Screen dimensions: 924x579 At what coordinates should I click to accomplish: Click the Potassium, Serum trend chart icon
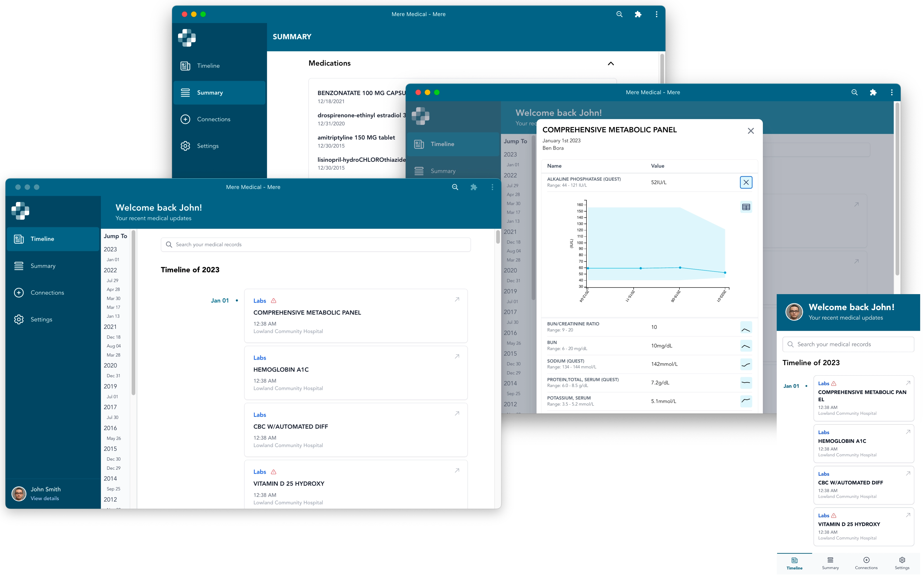pos(745,401)
